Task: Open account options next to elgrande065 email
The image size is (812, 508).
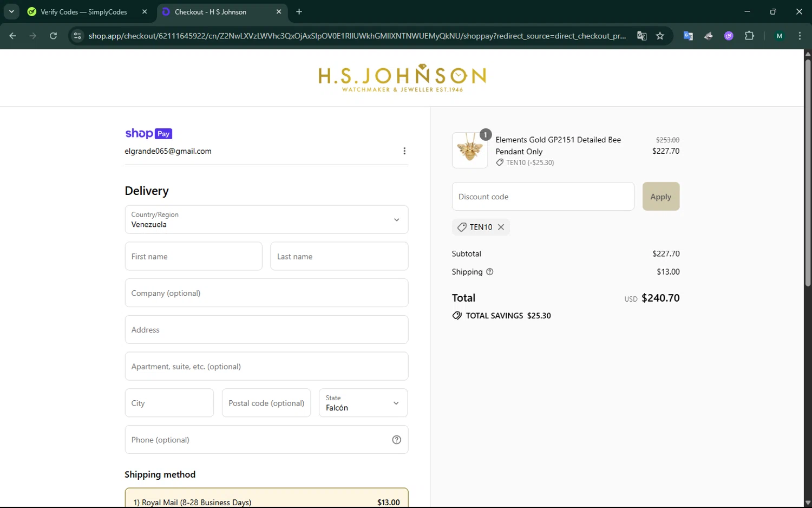Action: pos(404,151)
